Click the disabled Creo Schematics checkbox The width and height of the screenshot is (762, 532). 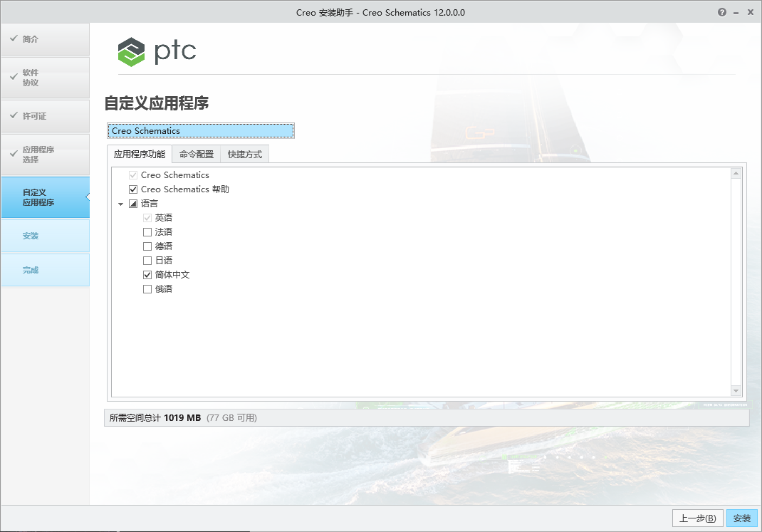[133, 175]
